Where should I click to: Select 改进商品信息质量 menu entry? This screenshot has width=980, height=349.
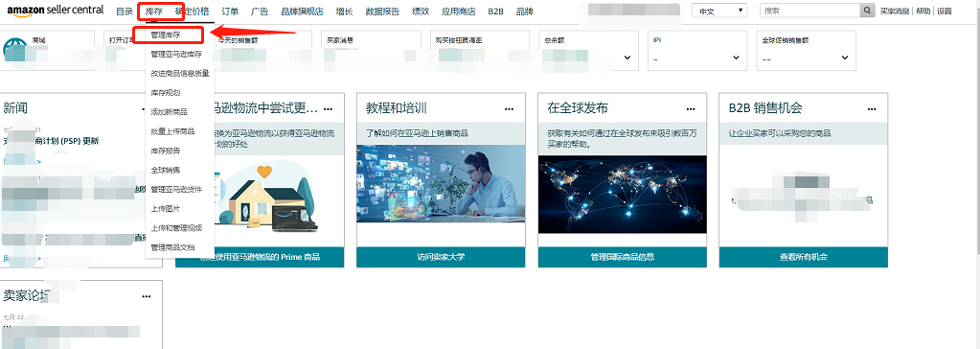pos(180,73)
